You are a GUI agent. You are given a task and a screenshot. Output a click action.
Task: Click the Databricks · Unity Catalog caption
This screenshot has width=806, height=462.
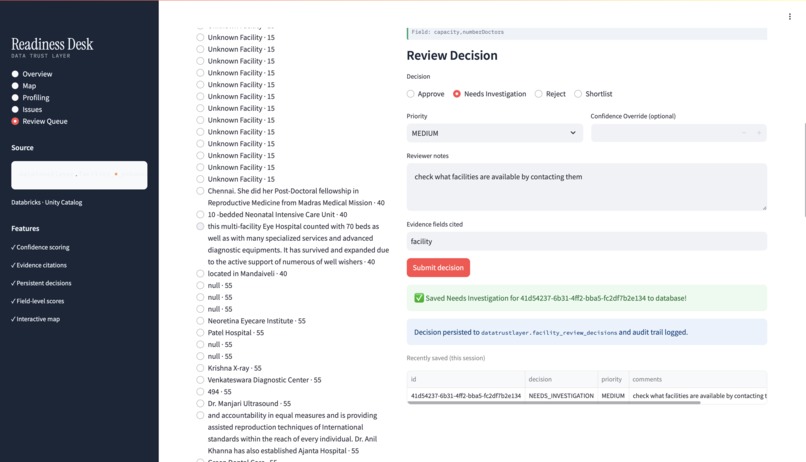(47, 202)
